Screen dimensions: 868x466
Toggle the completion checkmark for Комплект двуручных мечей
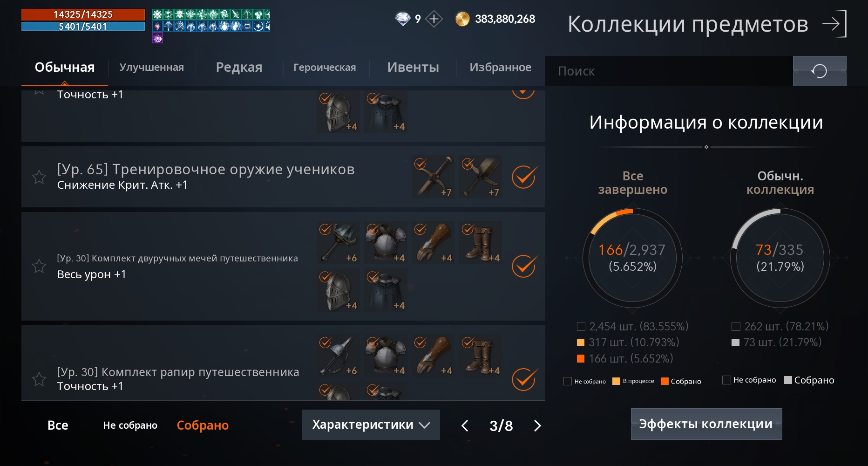pos(524,266)
